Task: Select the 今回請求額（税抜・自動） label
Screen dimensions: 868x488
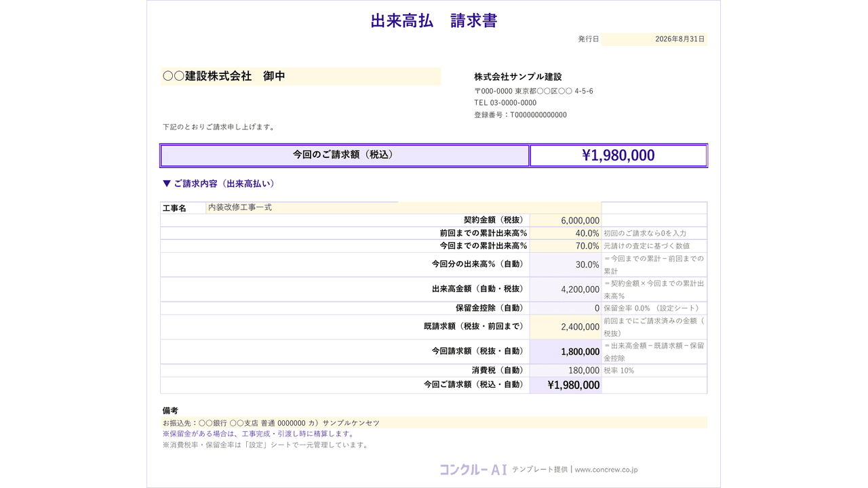Action: [478, 351]
